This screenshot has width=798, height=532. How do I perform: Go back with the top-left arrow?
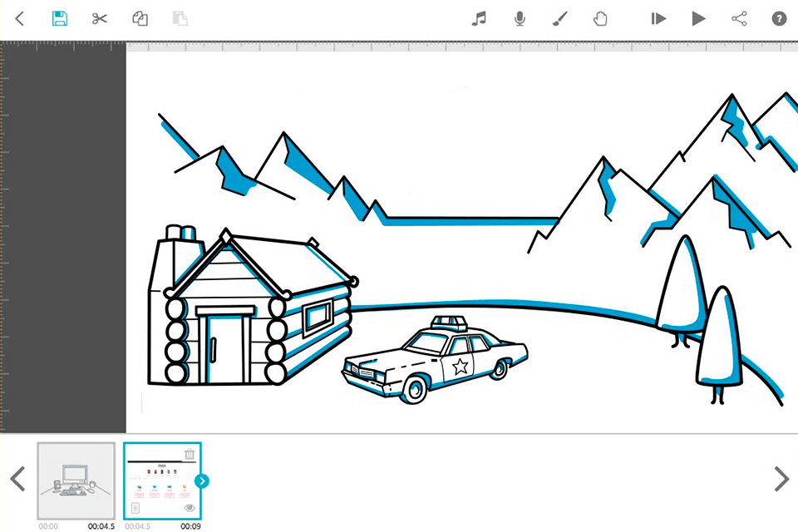(19, 18)
